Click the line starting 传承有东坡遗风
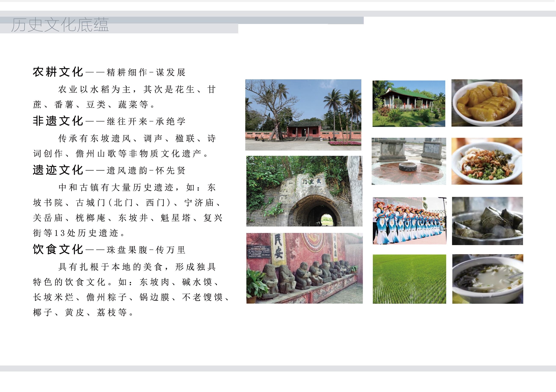556x392 pixels. pos(137,139)
